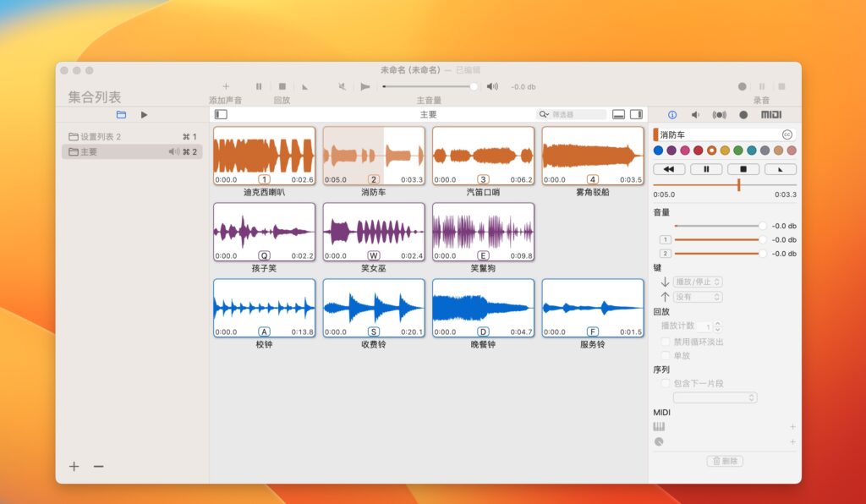The image size is (866, 504).
Task: Add a new set with the plus button
Action: (74, 466)
